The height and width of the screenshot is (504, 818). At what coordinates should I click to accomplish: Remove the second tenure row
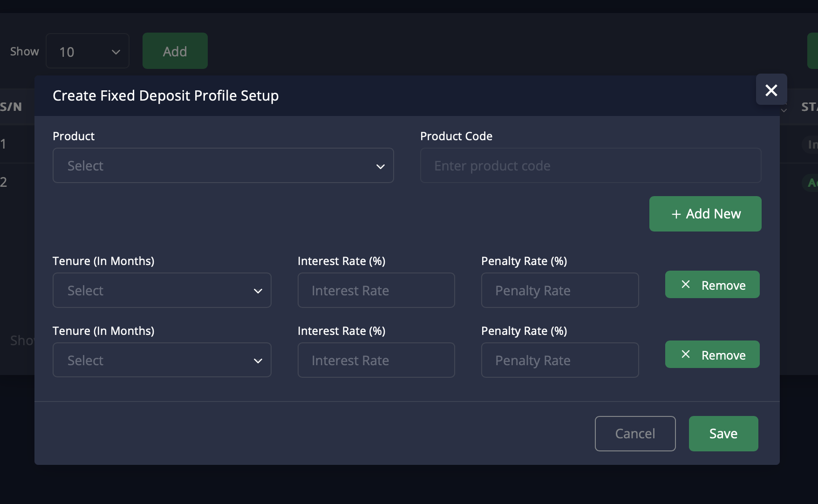[723, 355]
